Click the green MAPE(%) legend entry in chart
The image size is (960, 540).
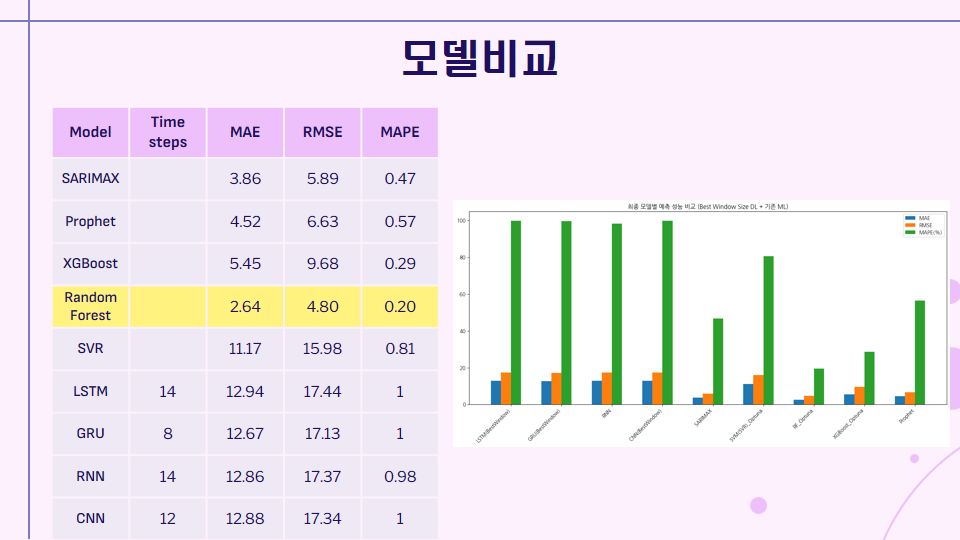(x=923, y=233)
